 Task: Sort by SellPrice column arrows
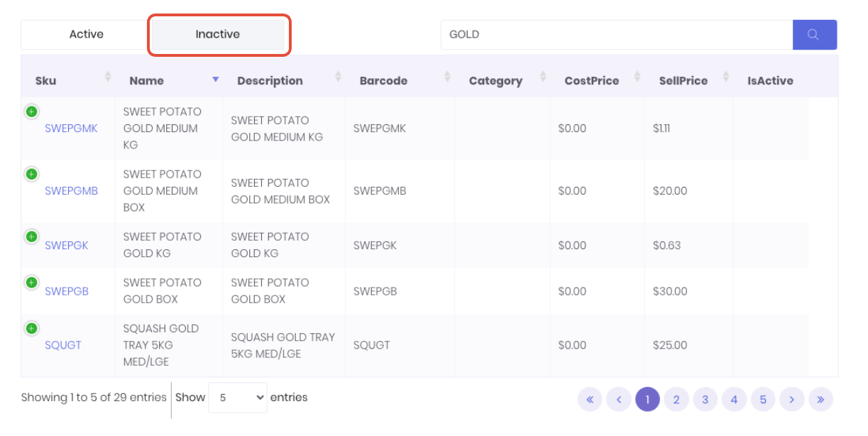point(725,77)
